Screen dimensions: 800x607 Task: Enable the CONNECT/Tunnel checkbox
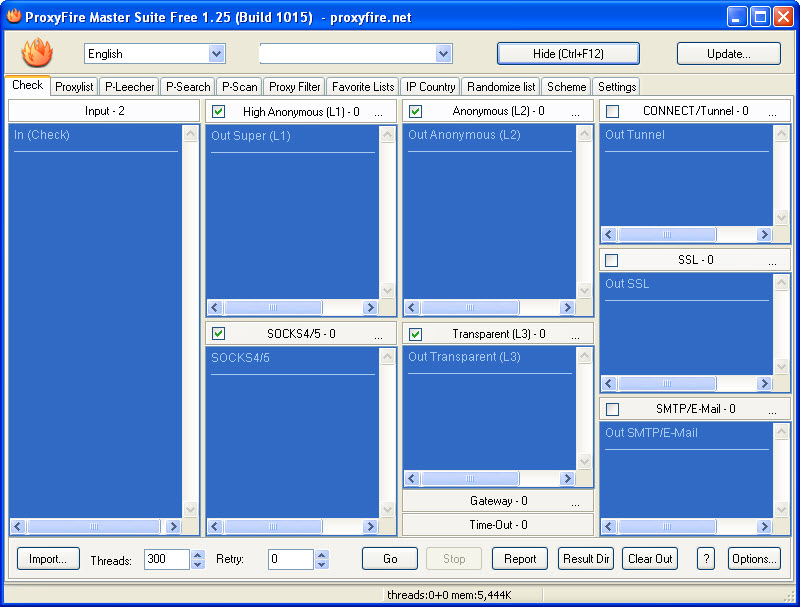point(612,111)
